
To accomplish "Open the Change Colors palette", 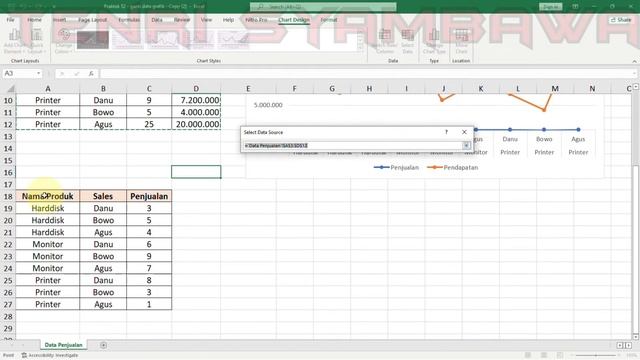I will tap(64, 40).
